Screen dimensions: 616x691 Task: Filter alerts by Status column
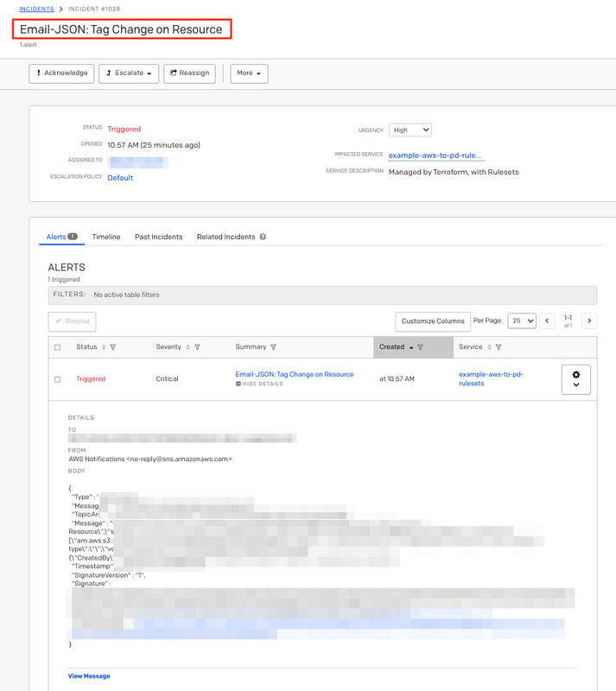point(113,347)
